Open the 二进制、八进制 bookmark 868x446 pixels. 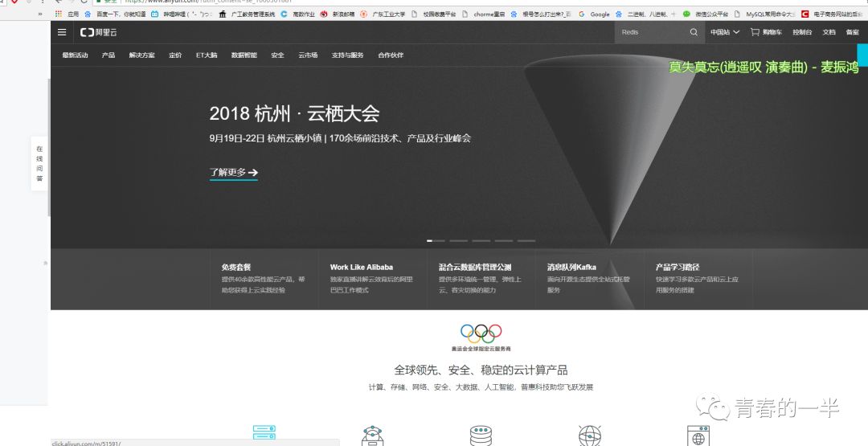(x=645, y=14)
